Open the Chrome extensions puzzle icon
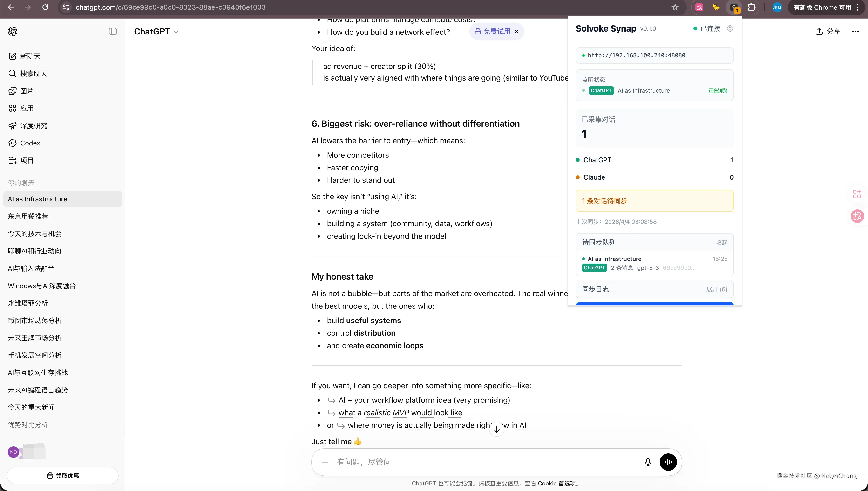 pos(751,7)
